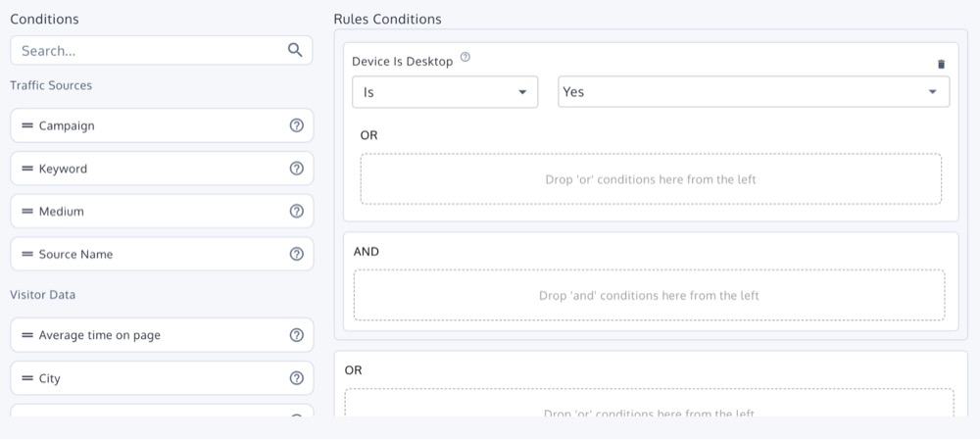Click the arrow on the Yes dropdown

point(932,92)
